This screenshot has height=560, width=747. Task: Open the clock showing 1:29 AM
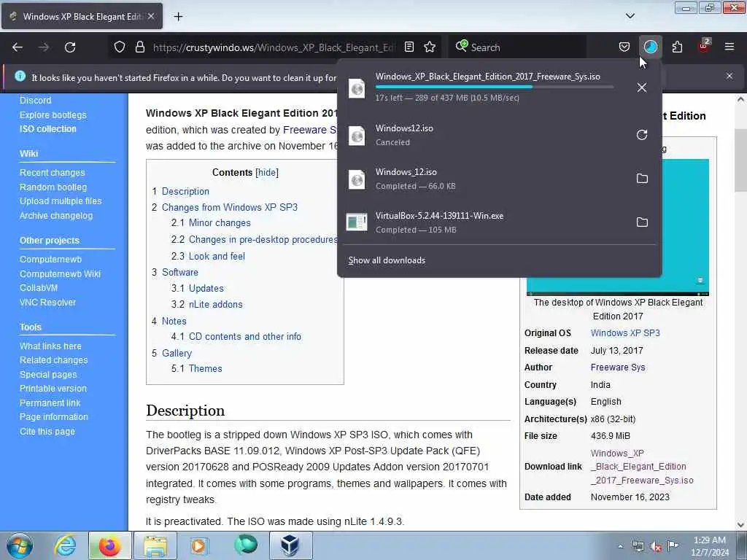pyautogui.click(x=709, y=546)
